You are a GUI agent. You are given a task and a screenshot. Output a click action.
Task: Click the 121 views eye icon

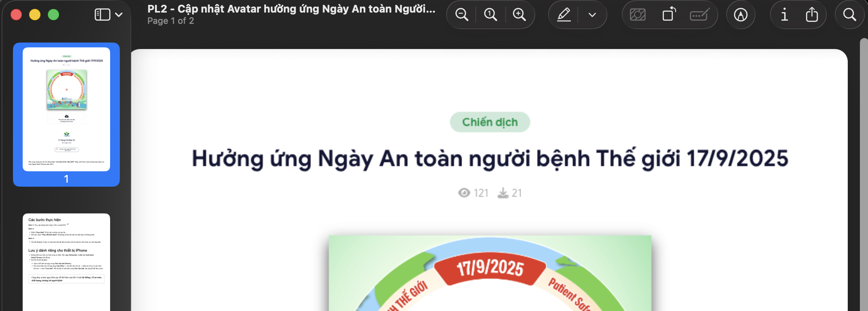click(x=464, y=193)
